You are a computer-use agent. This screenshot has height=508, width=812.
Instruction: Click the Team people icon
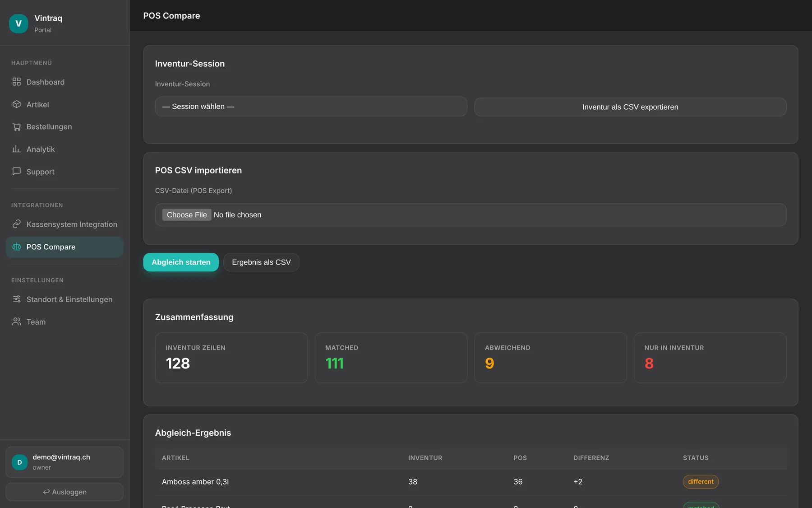pos(17,322)
